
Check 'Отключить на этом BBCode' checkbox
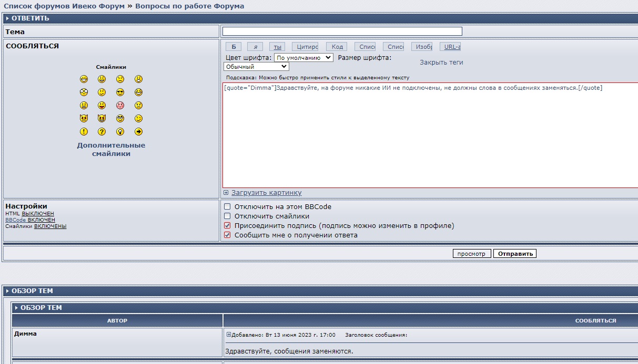point(227,207)
